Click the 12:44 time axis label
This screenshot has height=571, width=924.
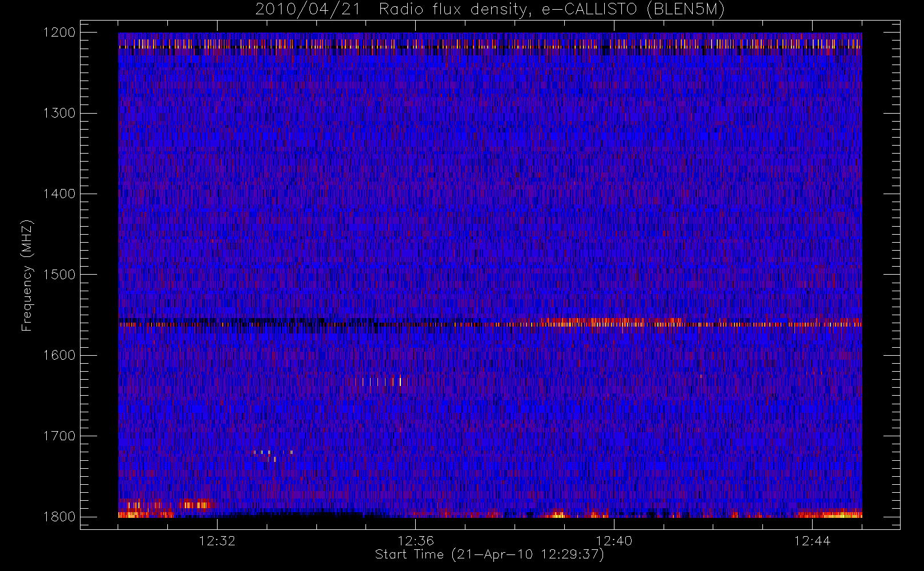(x=812, y=541)
